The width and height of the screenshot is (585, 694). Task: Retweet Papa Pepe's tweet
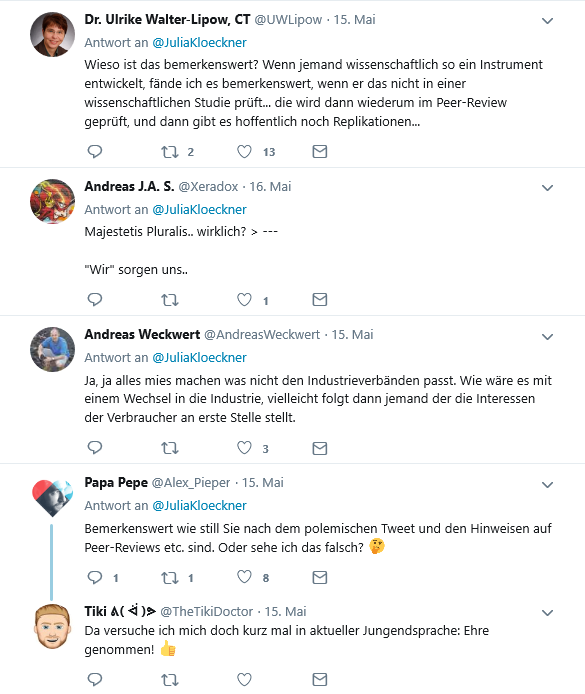[x=169, y=578]
